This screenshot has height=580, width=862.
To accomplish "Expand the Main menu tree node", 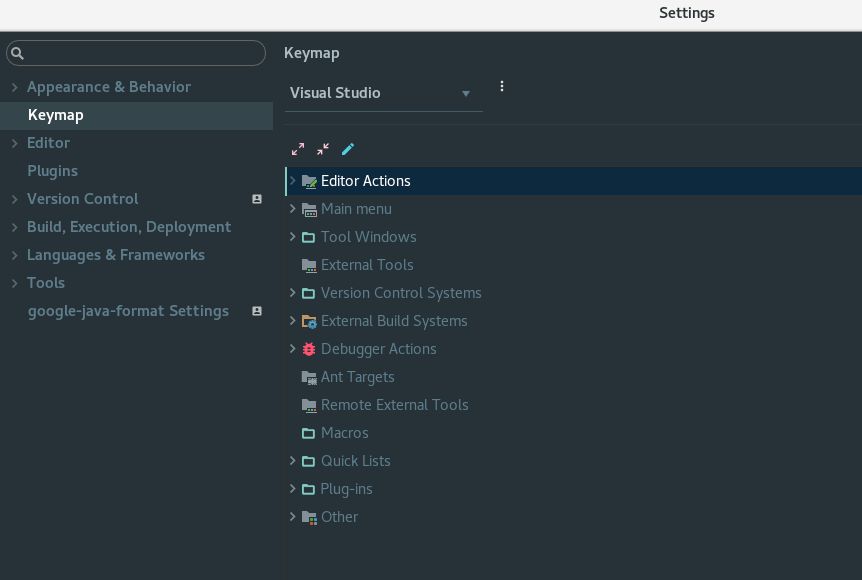I will pyautogui.click(x=292, y=209).
